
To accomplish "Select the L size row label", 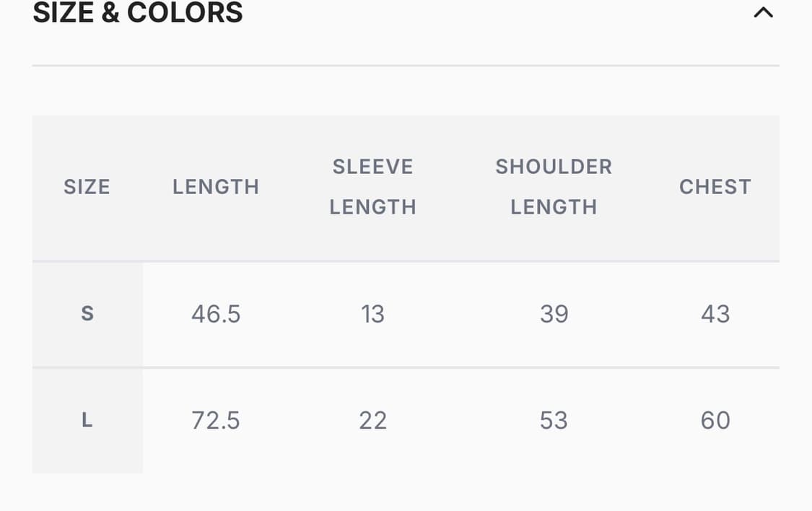I will (x=87, y=420).
